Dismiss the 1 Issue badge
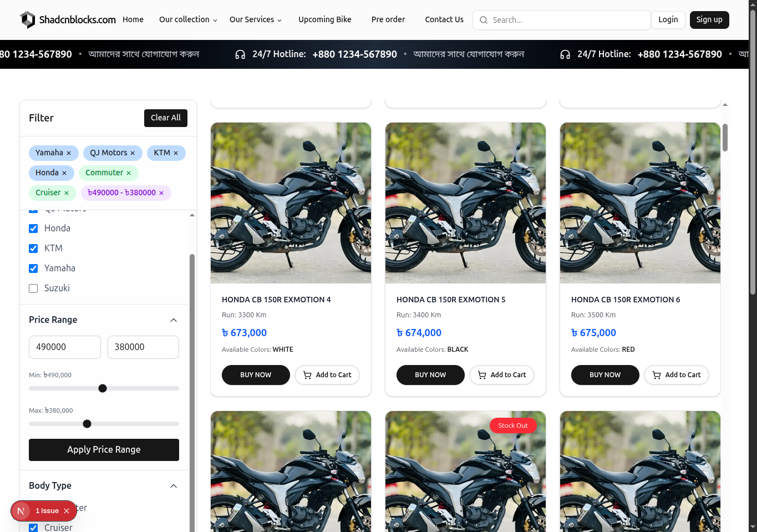The image size is (757, 532). coord(67,511)
